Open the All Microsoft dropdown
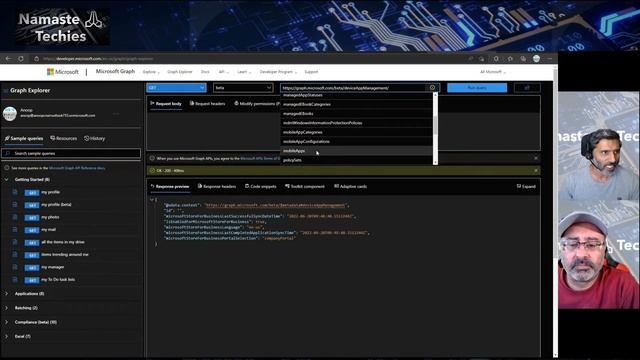This screenshot has height=360, width=640. [x=493, y=72]
